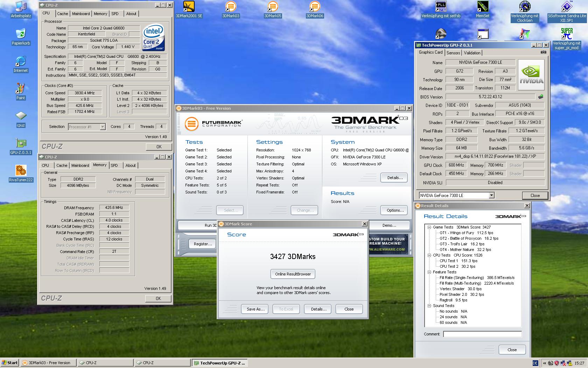Open the ClockGen shortcut icon

pyautogui.click(x=525, y=12)
